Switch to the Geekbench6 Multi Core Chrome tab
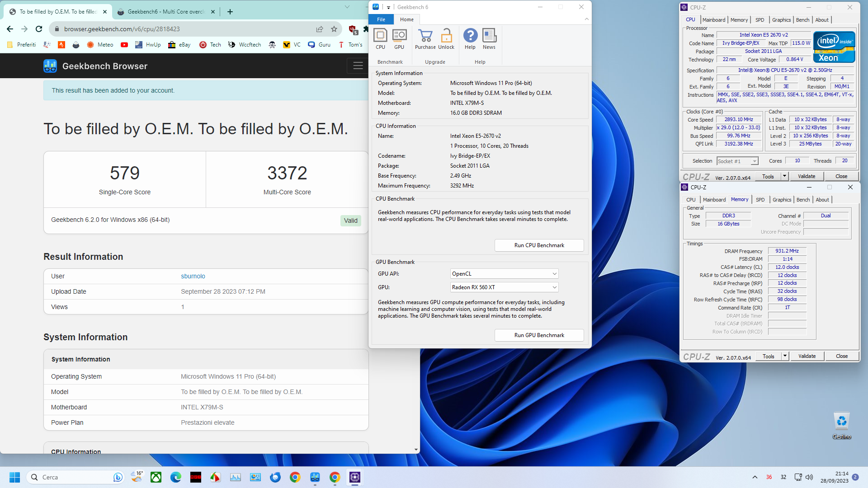Viewport: 868px width, 488px height. [166, 12]
